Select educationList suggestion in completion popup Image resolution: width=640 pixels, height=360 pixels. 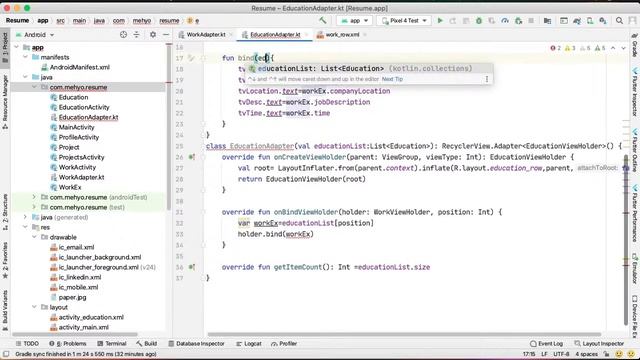pyautogui.click(x=369, y=69)
